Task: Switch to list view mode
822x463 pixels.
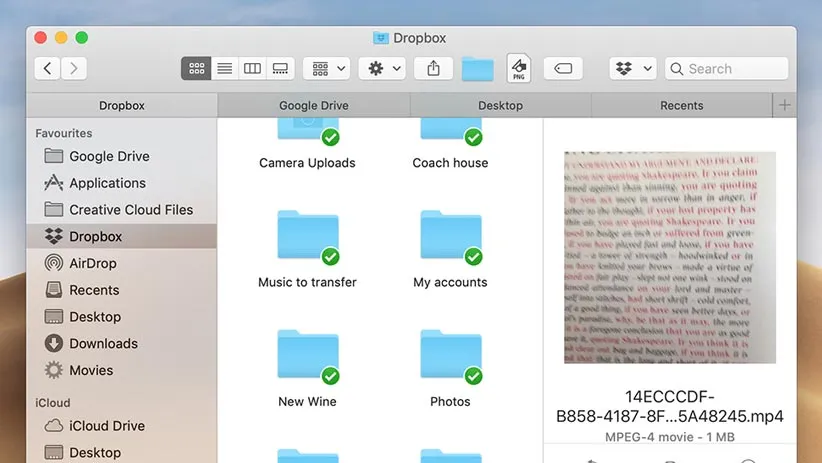Action: (224, 68)
